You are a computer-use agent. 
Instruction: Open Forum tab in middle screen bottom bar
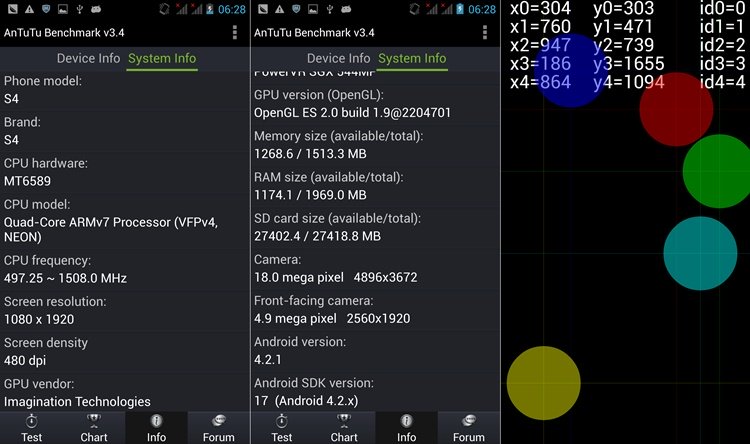[x=469, y=428]
